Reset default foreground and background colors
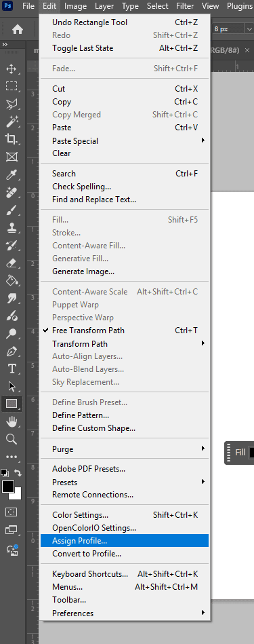The image size is (254, 644). coord(4,472)
